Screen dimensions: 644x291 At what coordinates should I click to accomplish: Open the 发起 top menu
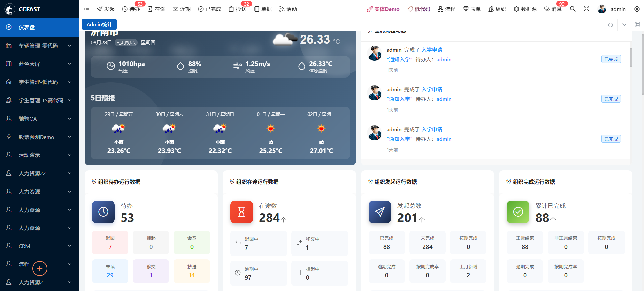tap(106, 9)
